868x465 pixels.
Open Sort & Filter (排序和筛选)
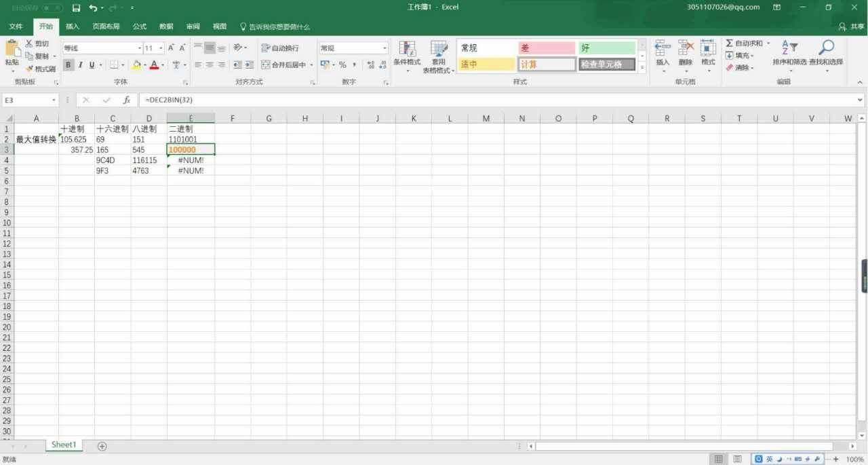tap(790, 57)
